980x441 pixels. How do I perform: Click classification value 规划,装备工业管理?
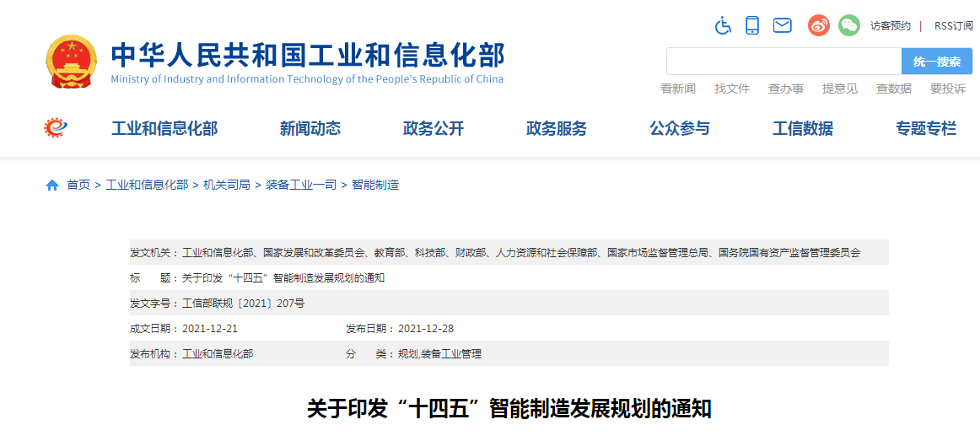click(x=439, y=354)
